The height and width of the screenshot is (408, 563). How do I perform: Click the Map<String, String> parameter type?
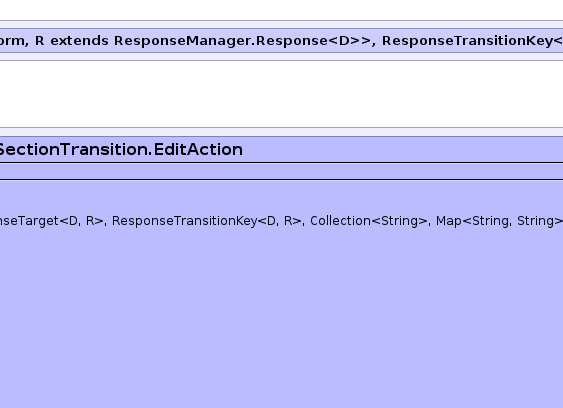[499, 221]
